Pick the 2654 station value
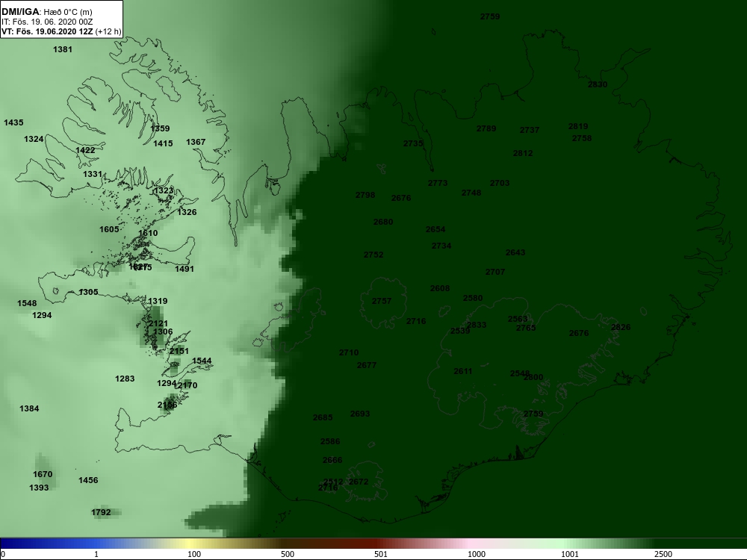747x560 pixels. [436, 229]
